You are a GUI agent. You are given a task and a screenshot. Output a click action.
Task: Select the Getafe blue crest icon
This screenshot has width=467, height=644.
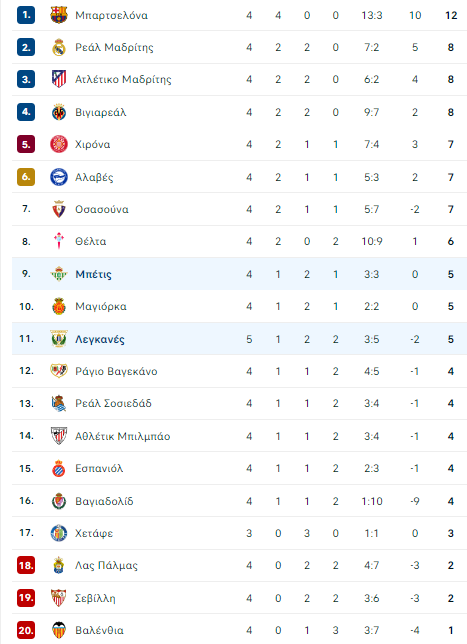point(59,533)
